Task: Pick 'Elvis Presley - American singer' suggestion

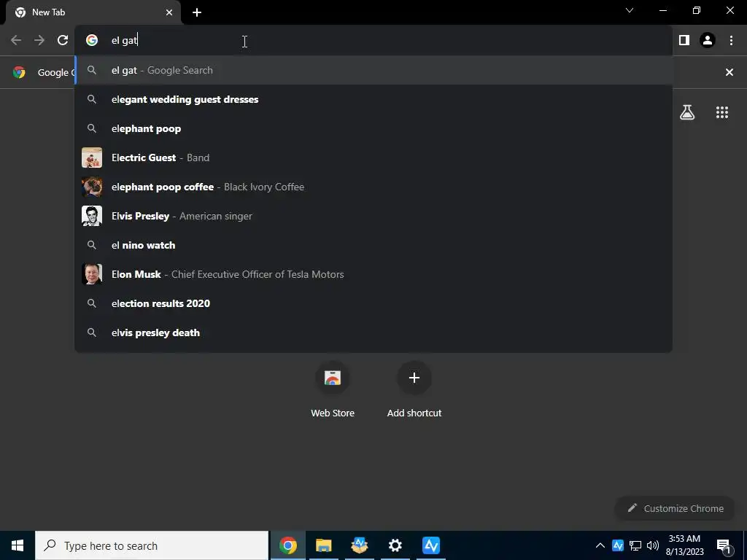Action: point(373,216)
